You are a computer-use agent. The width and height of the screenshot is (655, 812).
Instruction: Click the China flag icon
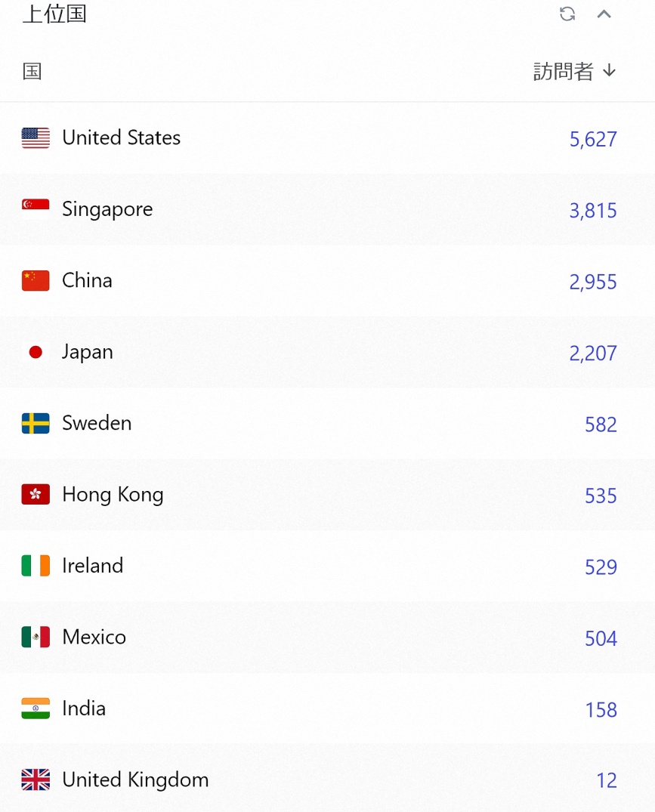pos(36,281)
